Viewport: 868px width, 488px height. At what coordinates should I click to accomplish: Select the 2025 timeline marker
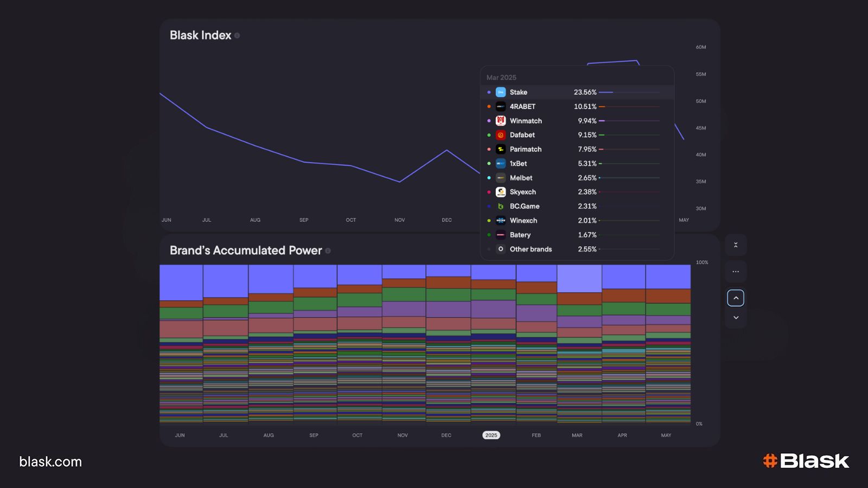491,435
